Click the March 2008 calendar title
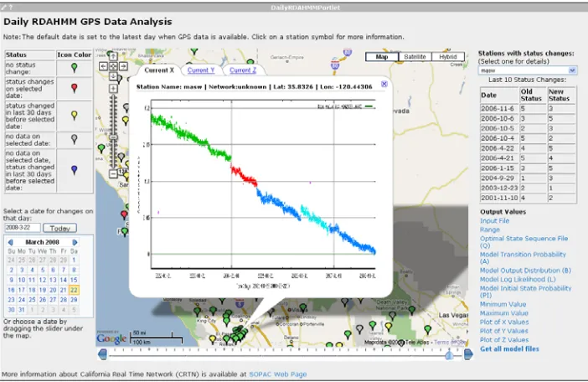This screenshot has height=382, width=588. pyautogui.click(x=43, y=242)
